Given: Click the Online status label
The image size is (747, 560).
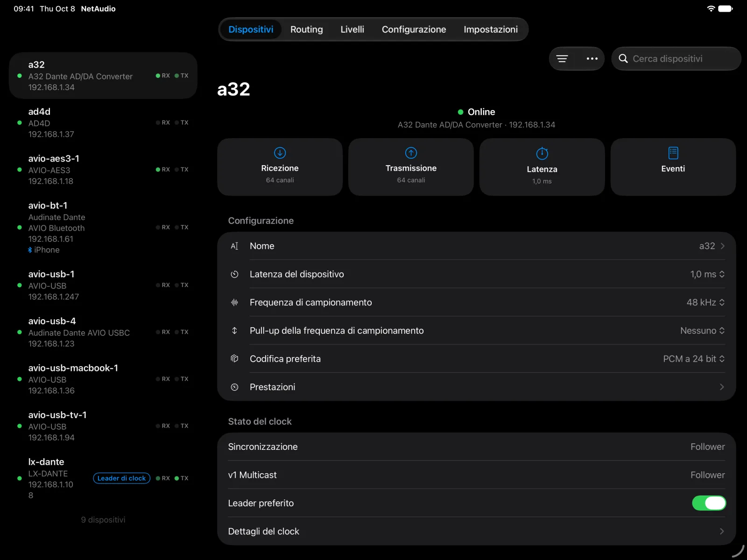Looking at the screenshot, I should (481, 112).
